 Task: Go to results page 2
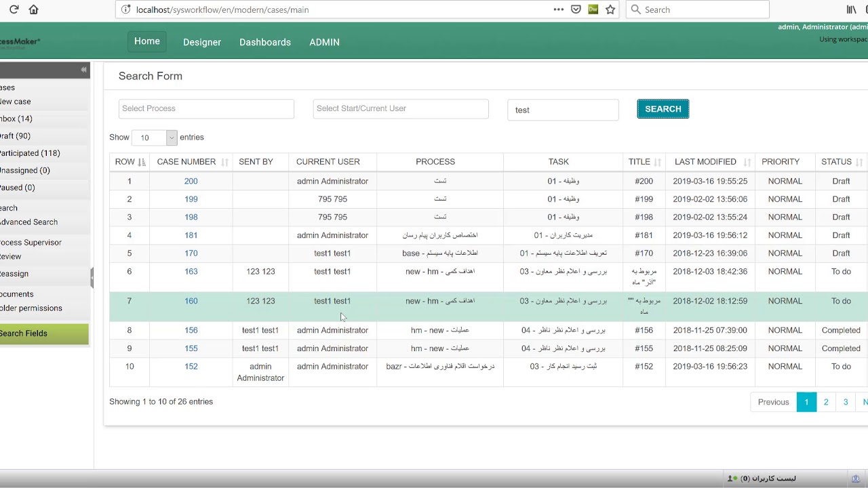coord(826,402)
